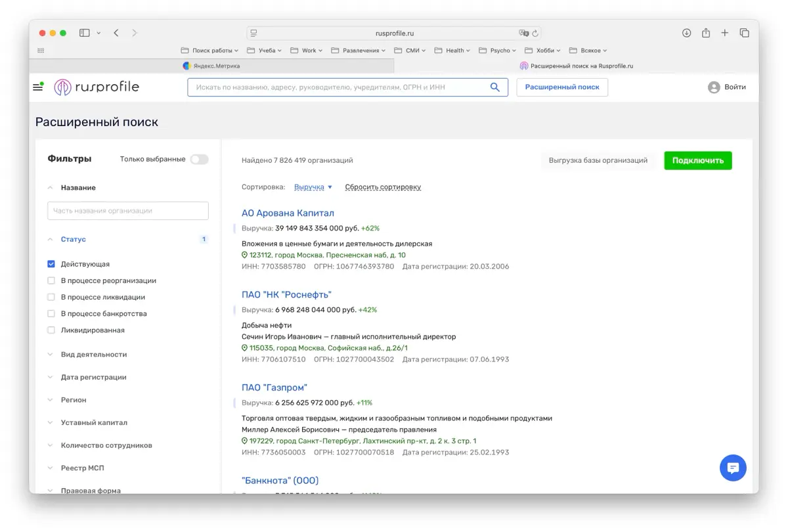788x532 pixels.
Task: Click Выгрузка базы организаций button
Action: click(598, 160)
